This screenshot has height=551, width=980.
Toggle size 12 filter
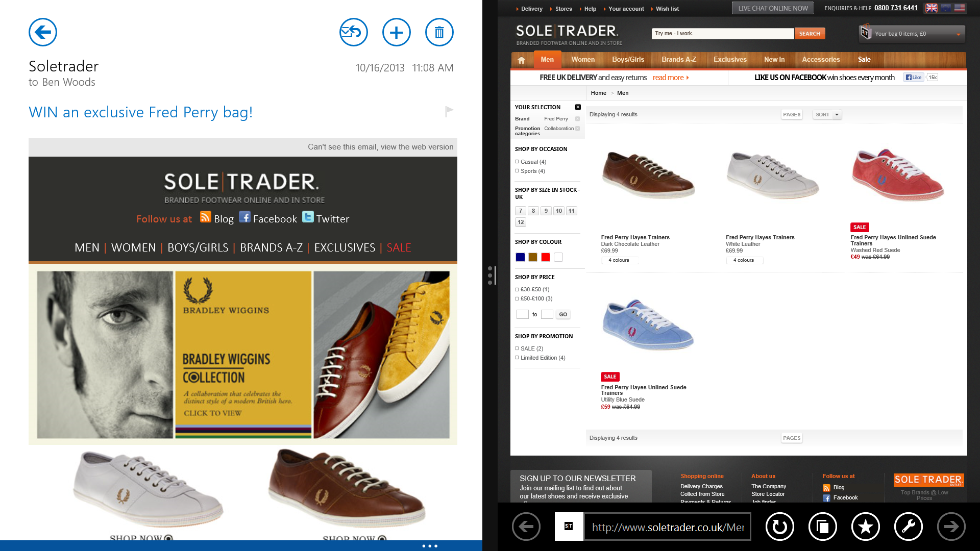[521, 222]
